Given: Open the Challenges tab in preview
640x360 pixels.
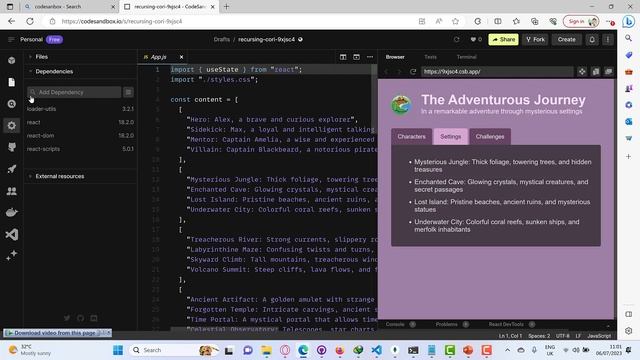Looking at the screenshot, I should tap(490, 137).
